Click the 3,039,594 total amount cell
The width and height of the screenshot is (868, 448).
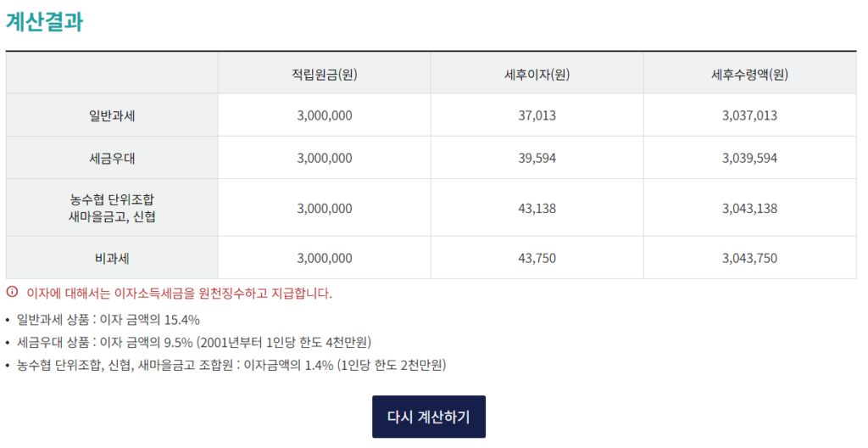coord(749,158)
